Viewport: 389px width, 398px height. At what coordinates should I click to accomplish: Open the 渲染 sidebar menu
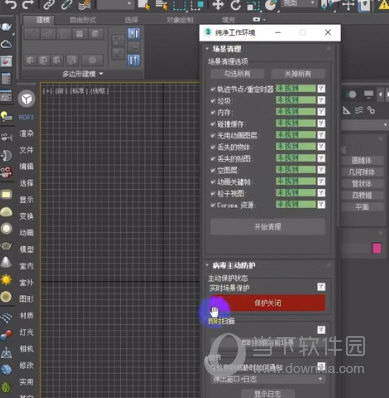point(26,134)
